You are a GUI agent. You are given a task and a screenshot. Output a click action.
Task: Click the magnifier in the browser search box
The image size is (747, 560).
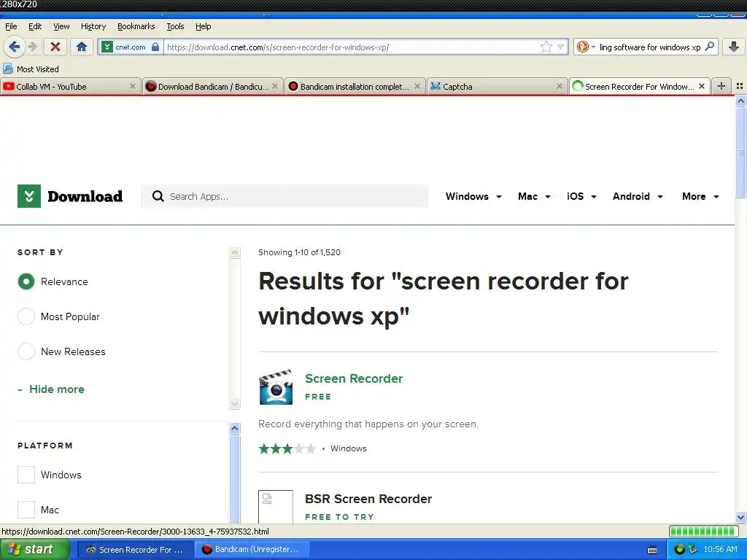click(x=709, y=47)
